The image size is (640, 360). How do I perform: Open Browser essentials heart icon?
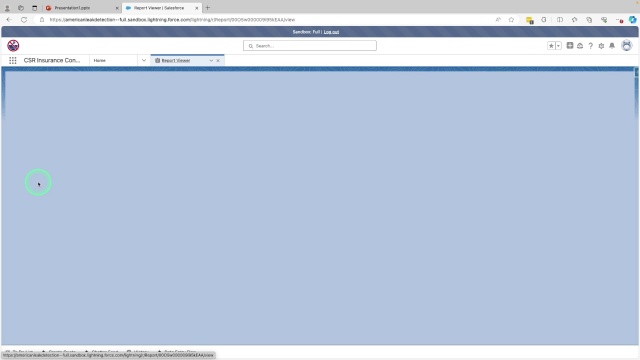click(604, 20)
